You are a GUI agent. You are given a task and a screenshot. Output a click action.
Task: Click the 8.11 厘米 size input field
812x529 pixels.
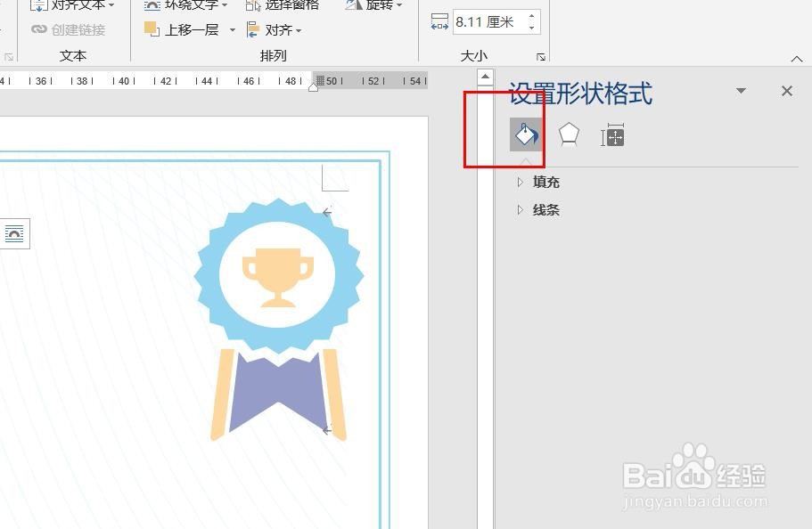486,22
